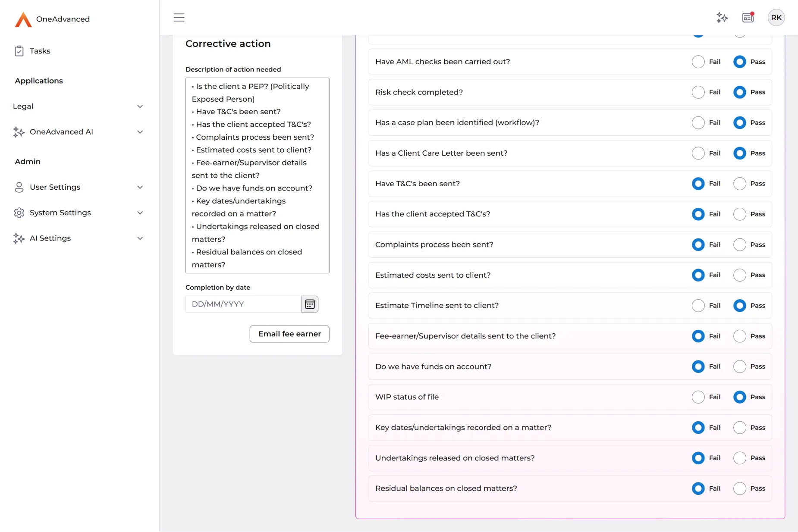Click the OneAdvanced logo icon

(x=23, y=19)
